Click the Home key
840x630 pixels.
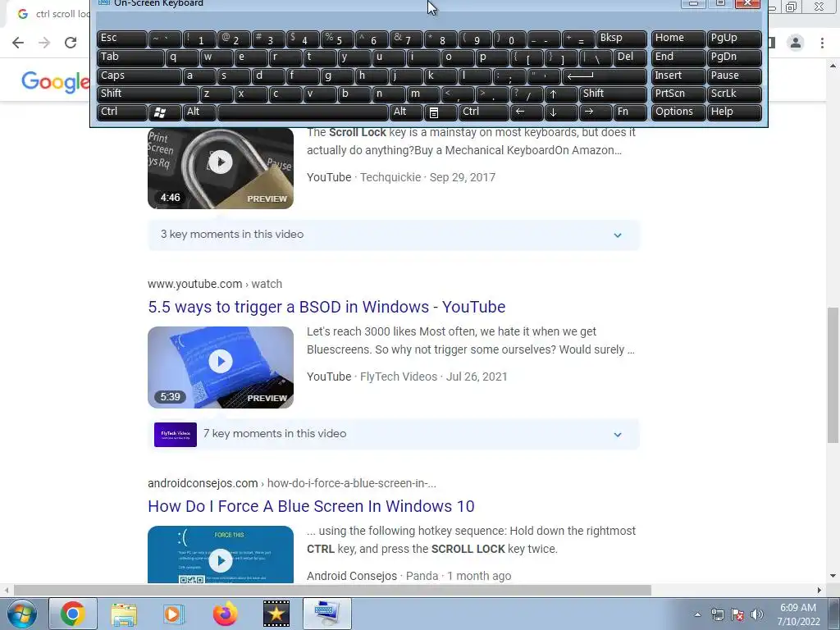[x=678, y=39]
